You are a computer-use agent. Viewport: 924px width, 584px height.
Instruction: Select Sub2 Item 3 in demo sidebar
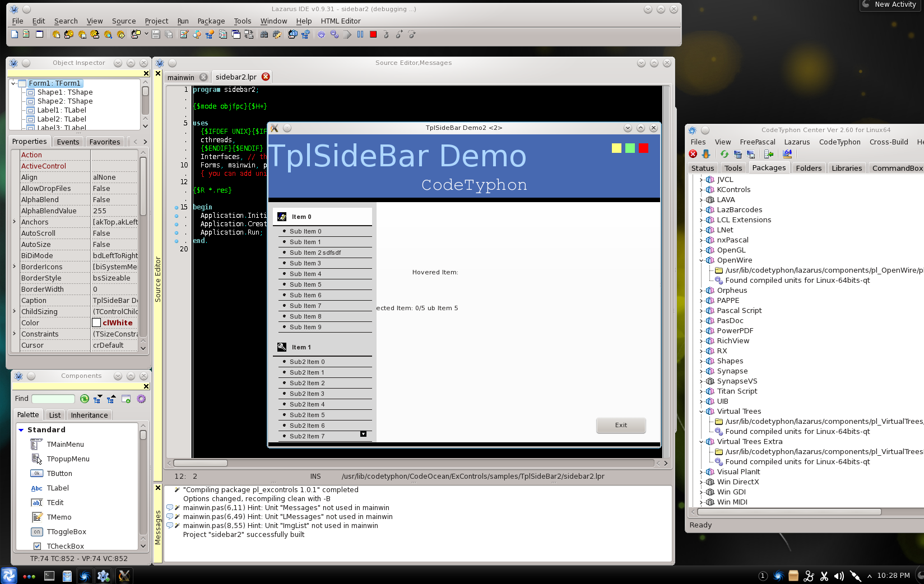(x=325, y=394)
